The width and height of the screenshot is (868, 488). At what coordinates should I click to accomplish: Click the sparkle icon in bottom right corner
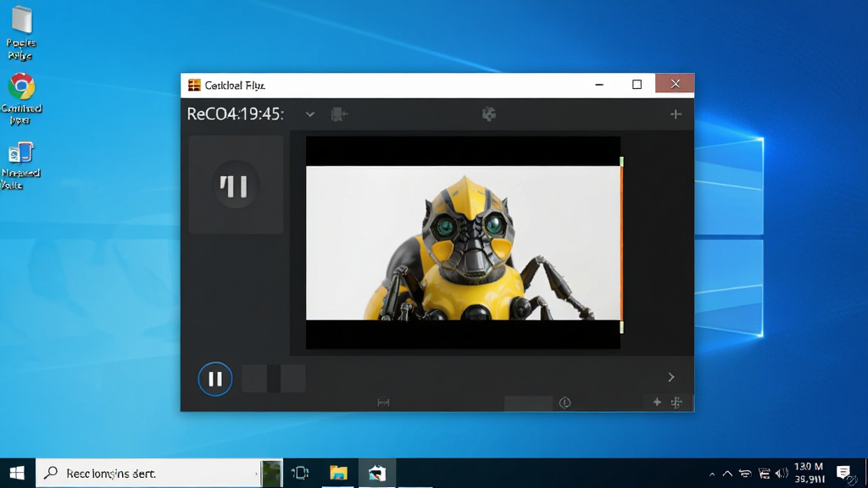coord(657,402)
